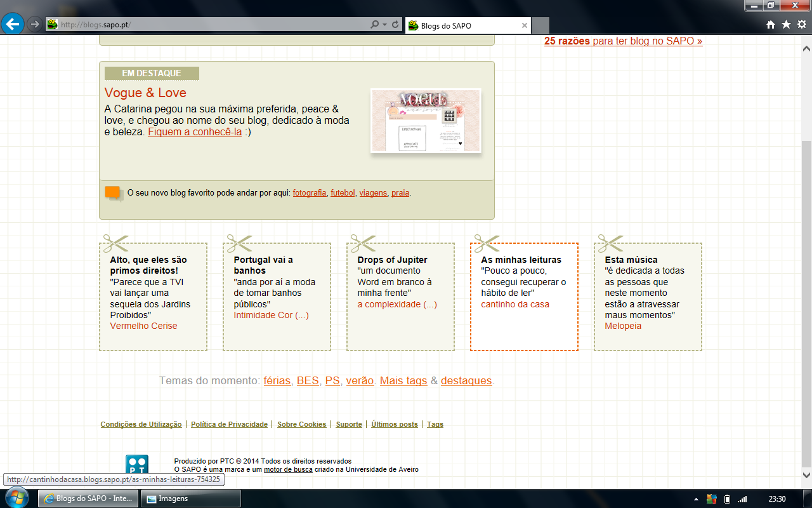The height and width of the screenshot is (508, 812).
Task: Click the orange speech bubble icon
Action: [x=113, y=193]
